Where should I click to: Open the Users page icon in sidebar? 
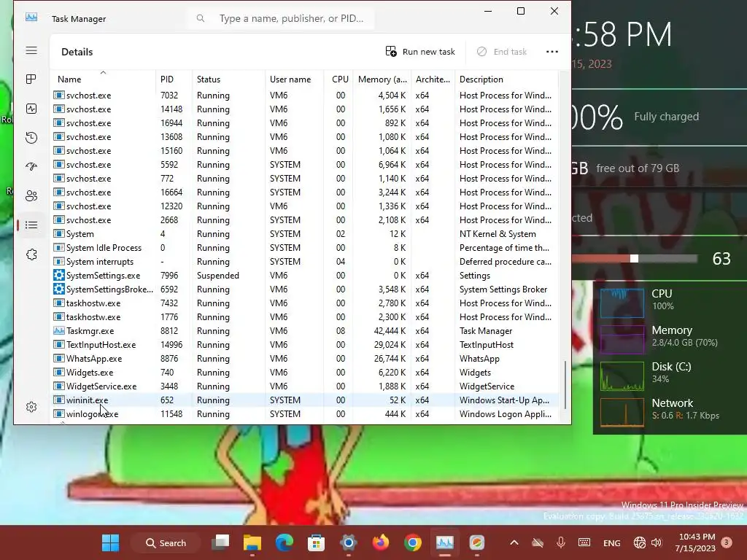pyautogui.click(x=31, y=195)
